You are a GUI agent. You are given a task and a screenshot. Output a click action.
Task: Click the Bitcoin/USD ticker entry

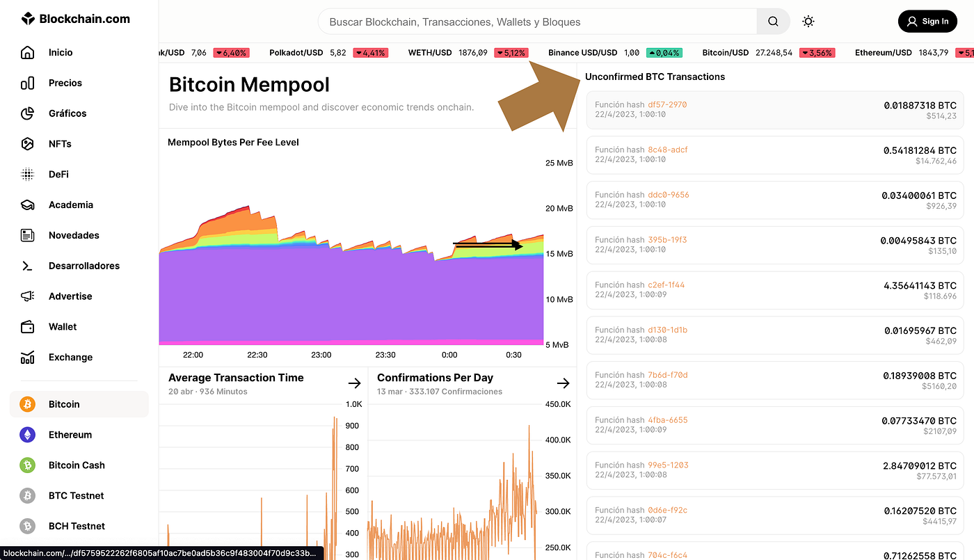(769, 53)
